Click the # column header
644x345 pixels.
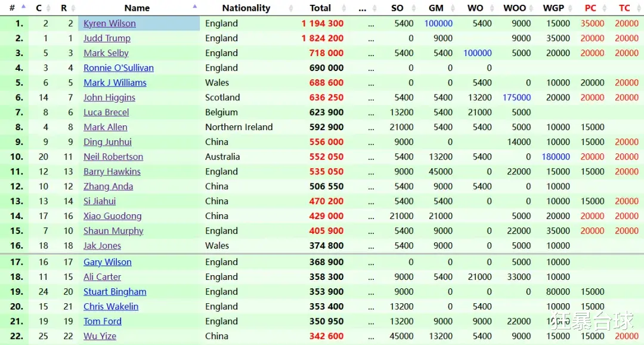pos(12,8)
